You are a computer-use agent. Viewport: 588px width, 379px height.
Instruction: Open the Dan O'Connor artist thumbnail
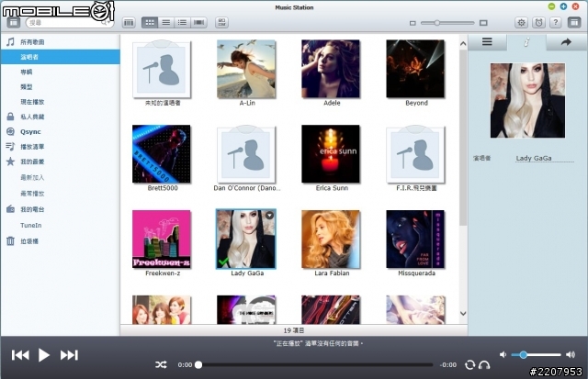[246, 154]
